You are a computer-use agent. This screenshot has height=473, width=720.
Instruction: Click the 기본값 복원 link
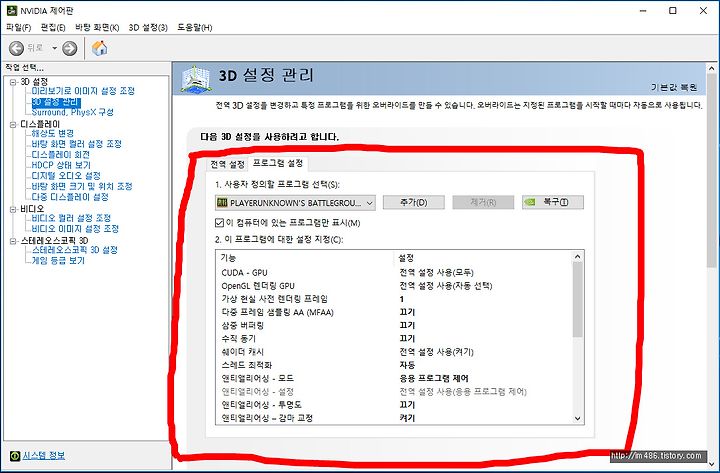674,87
